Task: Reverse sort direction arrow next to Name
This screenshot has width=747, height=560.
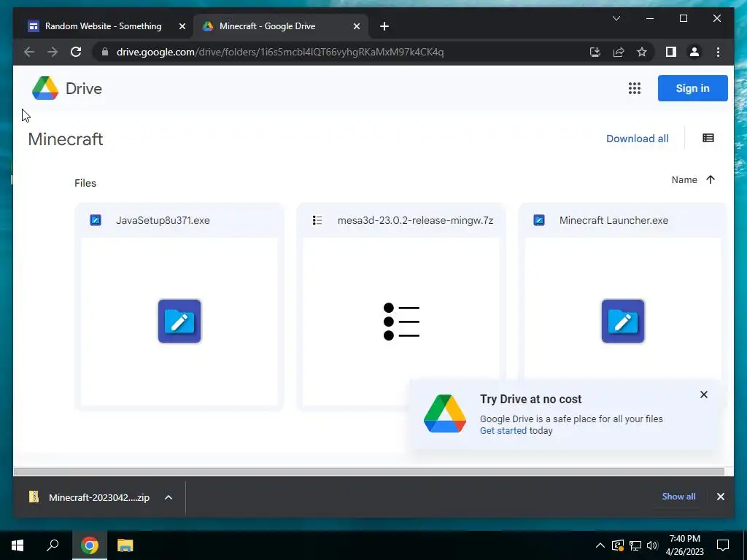Action: pyautogui.click(x=711, y=179)
